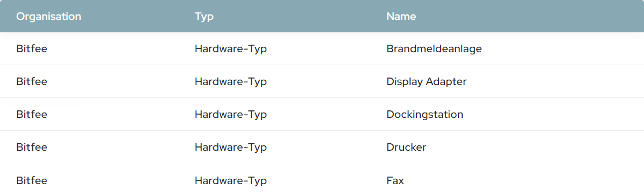Click Hardware-Typ in the Dockingstation row

tap(231, 115)
